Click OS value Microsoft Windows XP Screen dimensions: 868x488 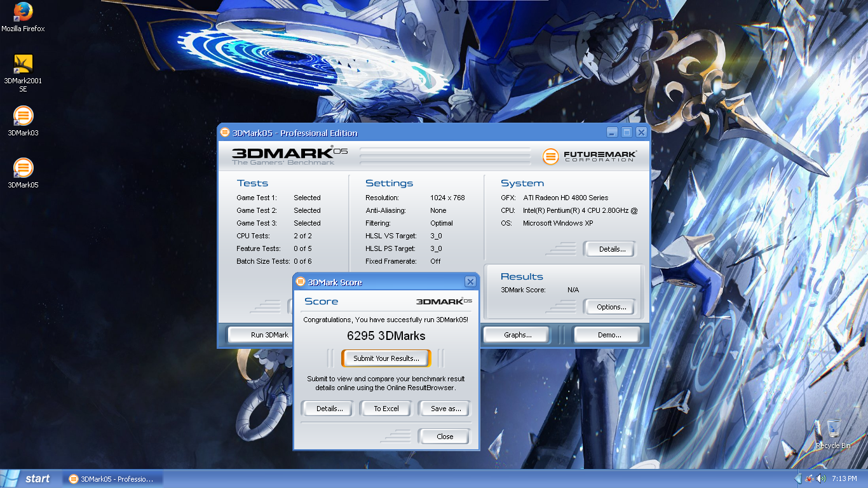pyautogui.click(x=558, y=223)
